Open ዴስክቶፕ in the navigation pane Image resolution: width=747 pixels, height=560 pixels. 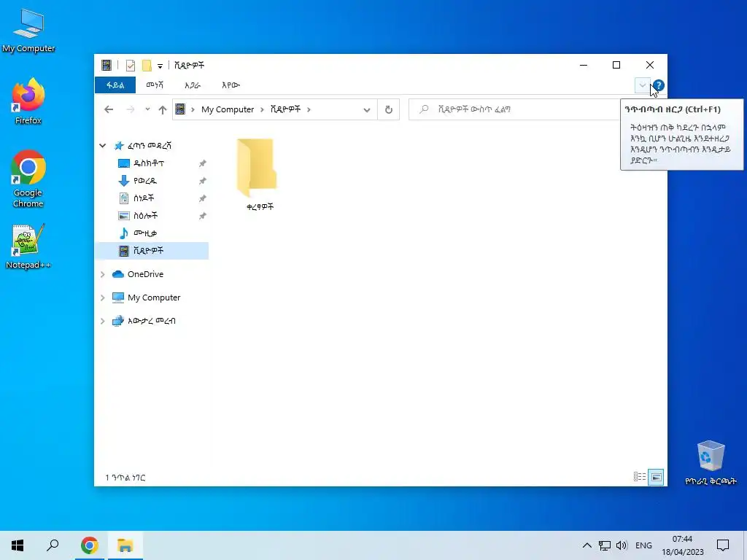(x=149, y=163)
